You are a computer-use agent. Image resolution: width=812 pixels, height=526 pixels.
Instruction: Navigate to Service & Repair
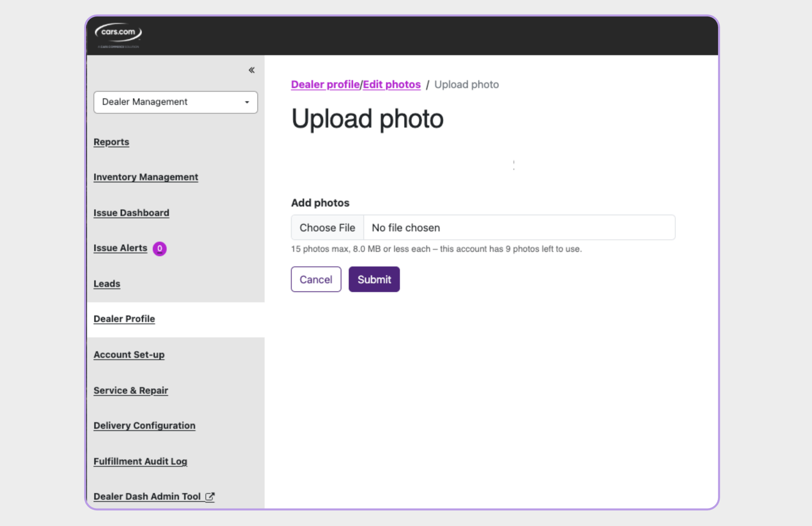131,390
